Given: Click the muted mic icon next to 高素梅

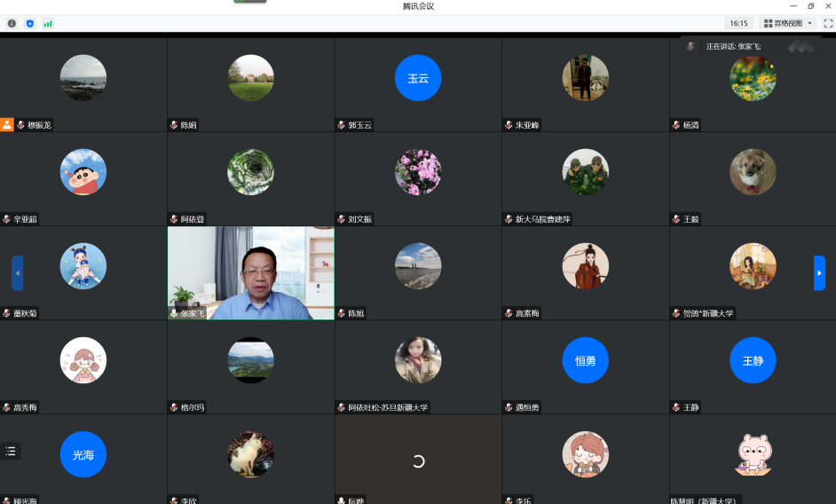Looking at the screenshot, I should tap(509, 313).
